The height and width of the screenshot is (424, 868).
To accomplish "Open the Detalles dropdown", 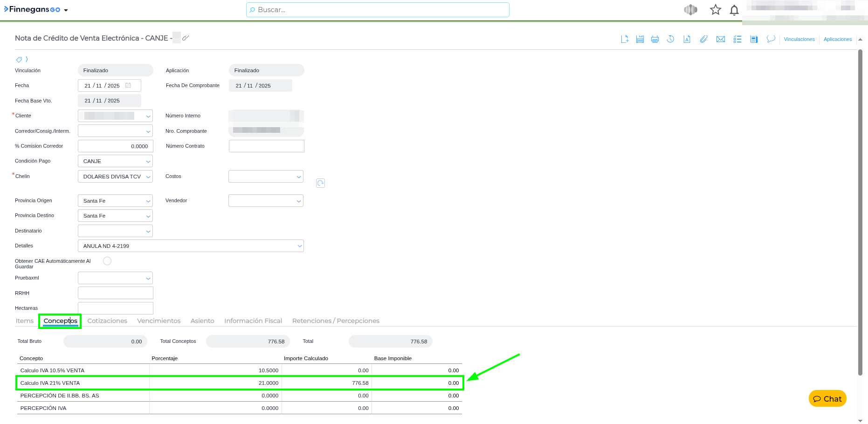I will (x=191, y=246).
